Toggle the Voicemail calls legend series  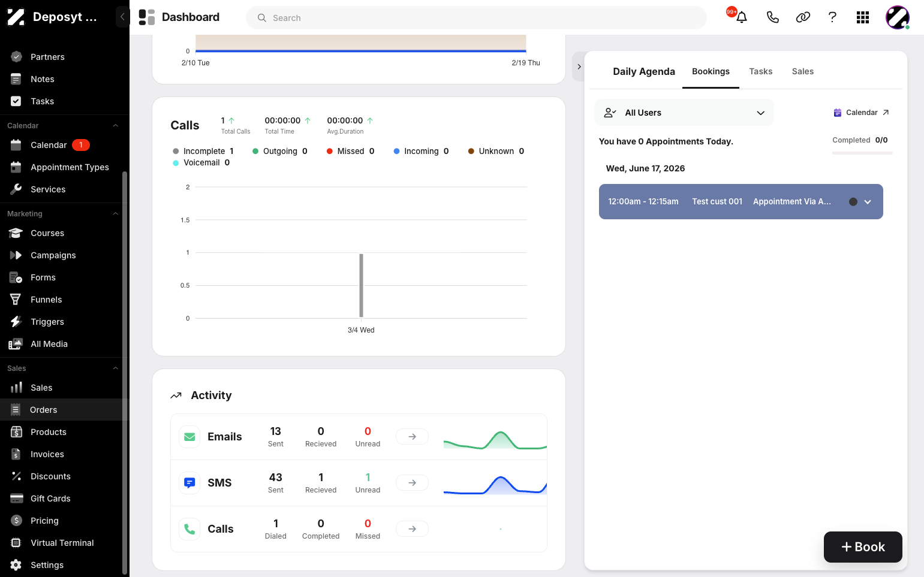[201, 162]
